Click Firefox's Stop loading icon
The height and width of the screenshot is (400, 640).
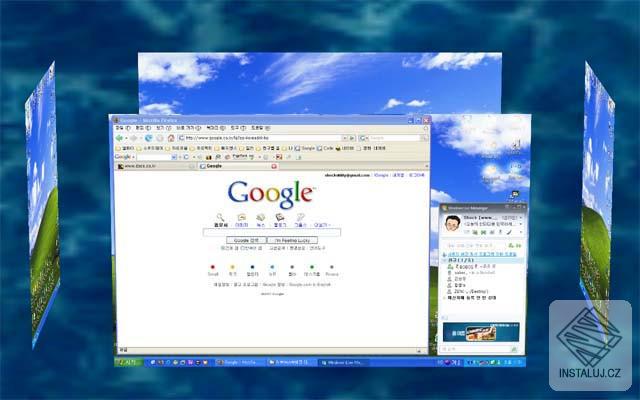tap(160, 138)
